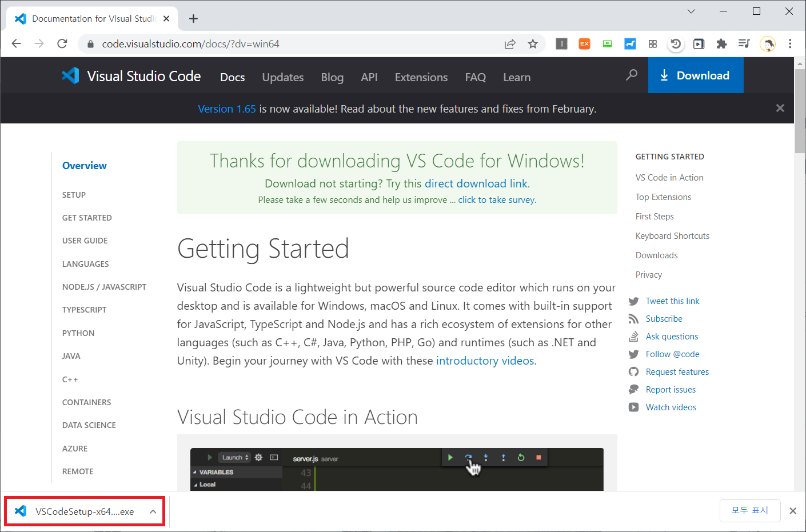Expand the SETUP sidebar section

coord(74,195)
